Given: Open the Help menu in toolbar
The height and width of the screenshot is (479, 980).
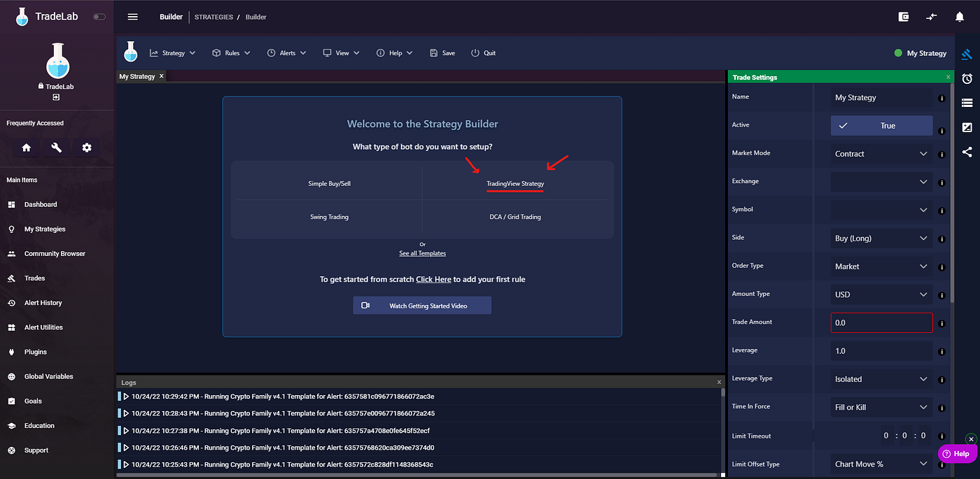Looking at the screenshot, I should pyautogui.click(x=394, y=53).
